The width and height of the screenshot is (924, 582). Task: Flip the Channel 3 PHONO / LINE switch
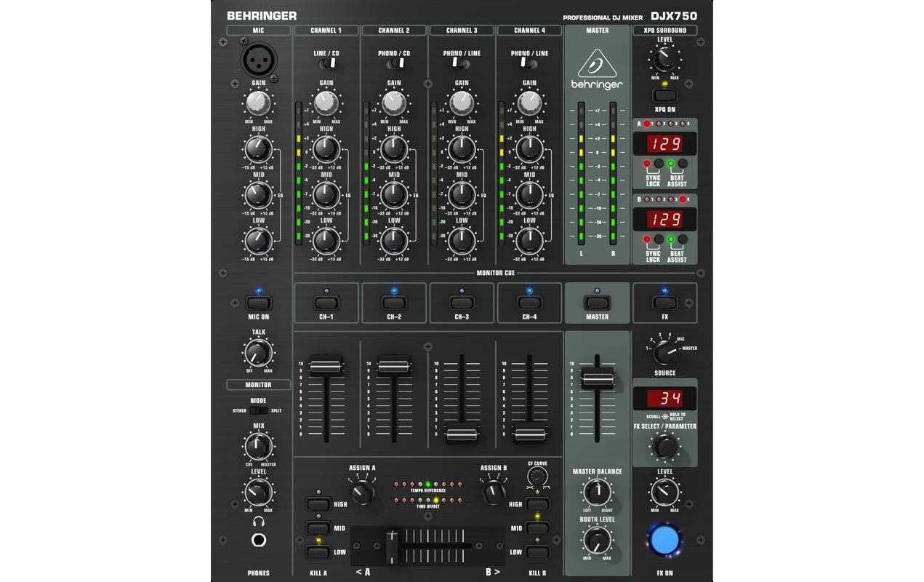point(462,65)
